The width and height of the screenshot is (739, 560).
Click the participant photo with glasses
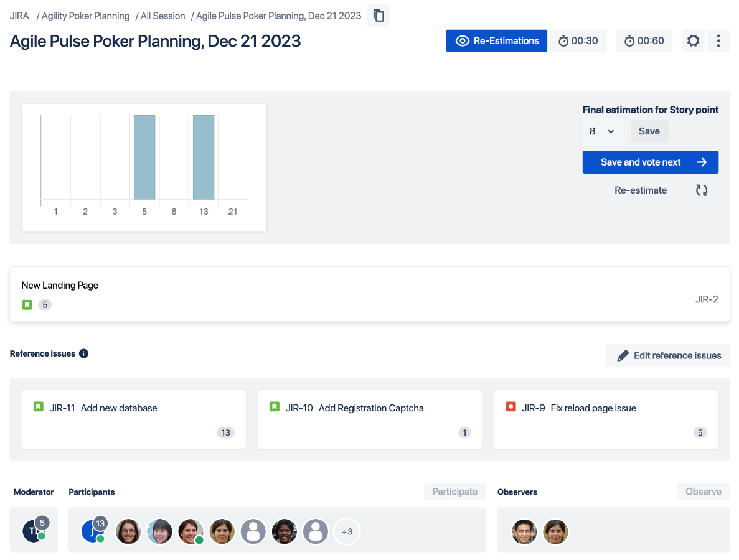(128, 532)
